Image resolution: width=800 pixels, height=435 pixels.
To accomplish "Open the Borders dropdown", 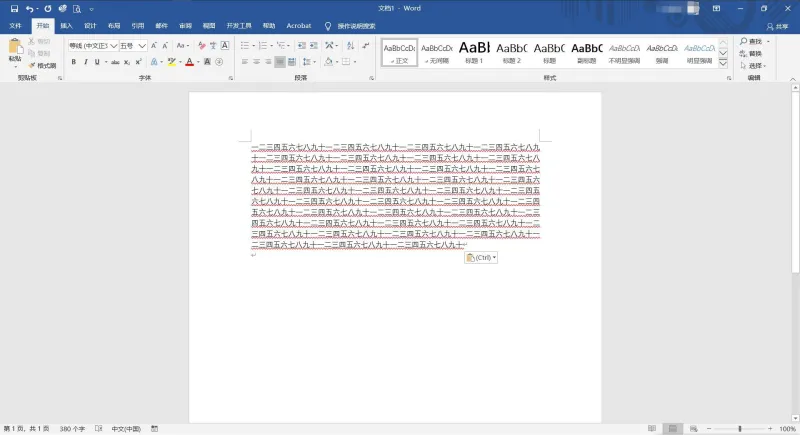I will pyautogui.click(x=353, y=62).
